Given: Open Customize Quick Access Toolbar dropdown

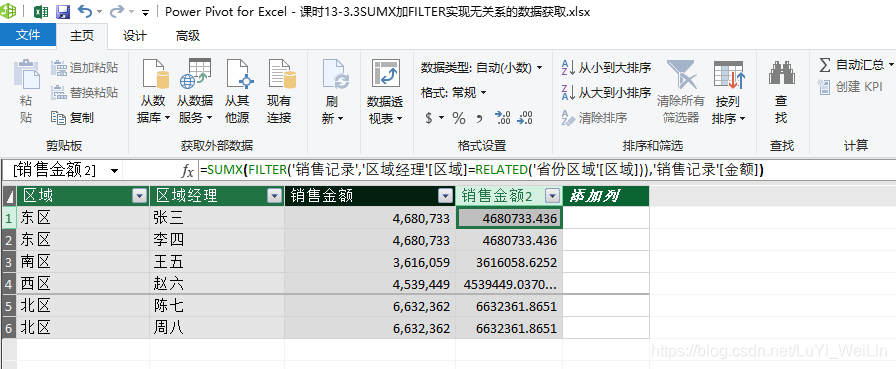Looking at the screenshot, I should click(145, 12).
